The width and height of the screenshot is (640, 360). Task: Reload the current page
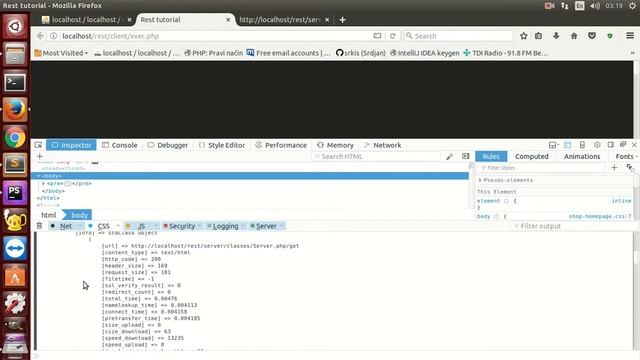tap(392, 36)
